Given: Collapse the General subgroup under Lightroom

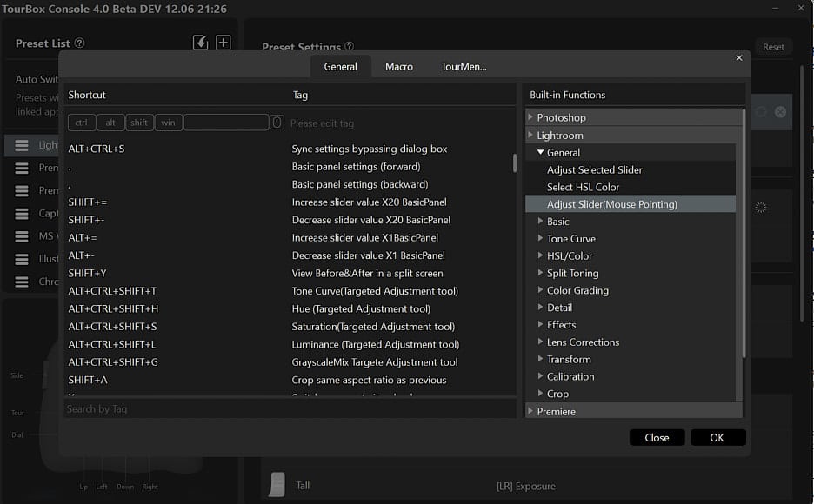Looking at the screenshot, I should click(x=540, y=152).
